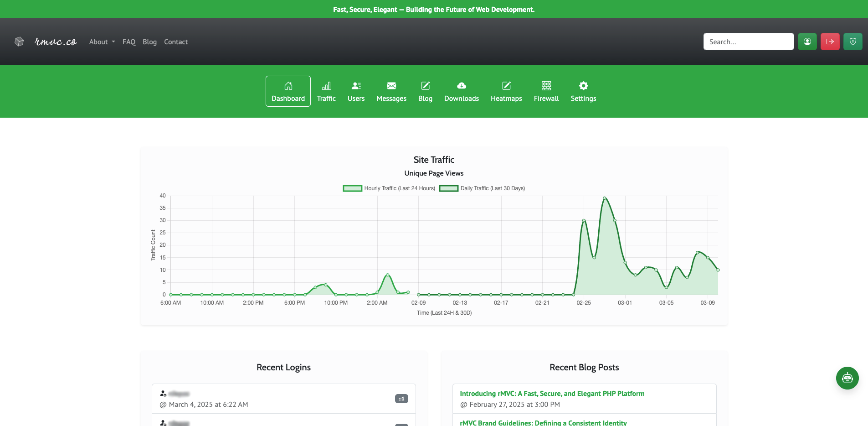Screen dimensions: 868x426
Task: Open the FAQ navigation link
Action: pyautogui.click(x=129, y=42)
